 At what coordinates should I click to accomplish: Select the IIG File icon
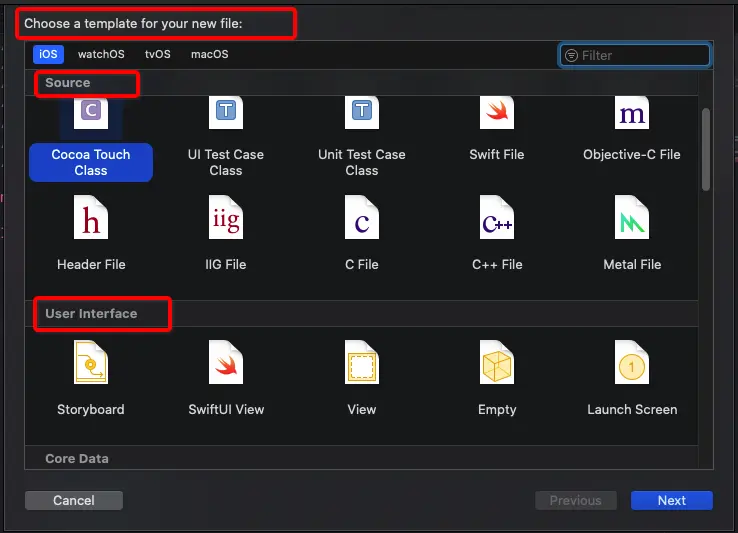tap(226, 217)
